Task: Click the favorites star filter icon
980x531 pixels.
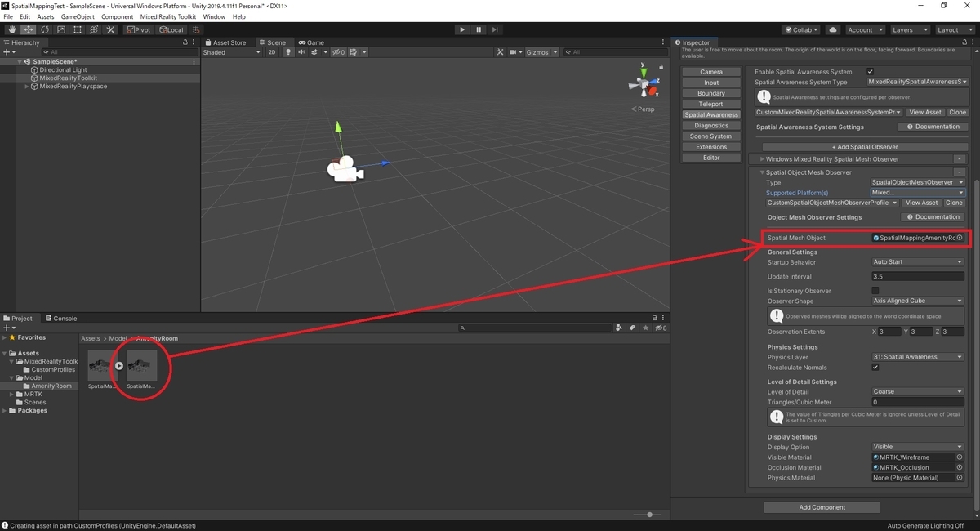Action: click(644, 328)
